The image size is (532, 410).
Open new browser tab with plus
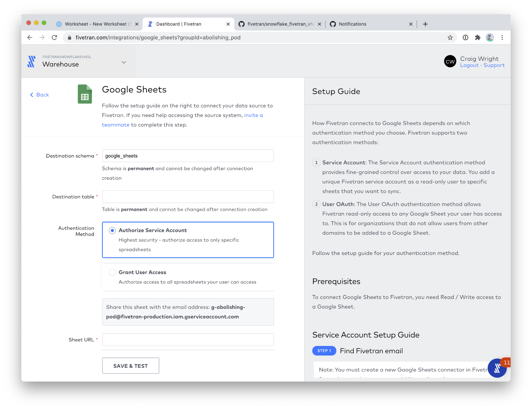425,24
